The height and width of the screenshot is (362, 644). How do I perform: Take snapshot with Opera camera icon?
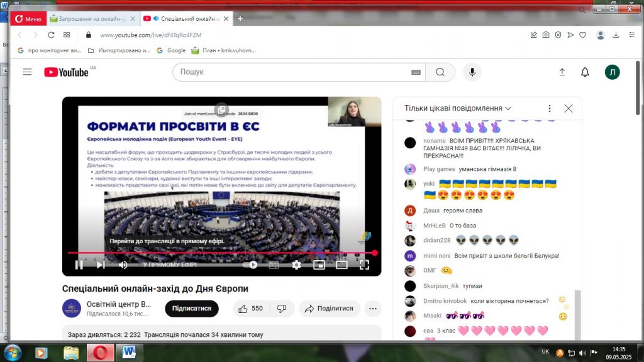point(546,35)
